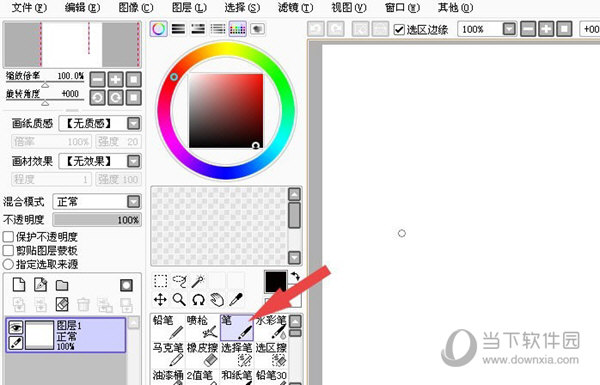Open the 文件 menu
Screen dimensions: 600x385
click(29, 7)
